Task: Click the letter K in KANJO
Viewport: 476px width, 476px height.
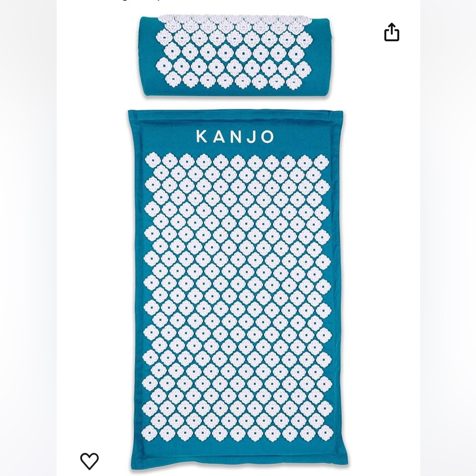Action: 201,137
